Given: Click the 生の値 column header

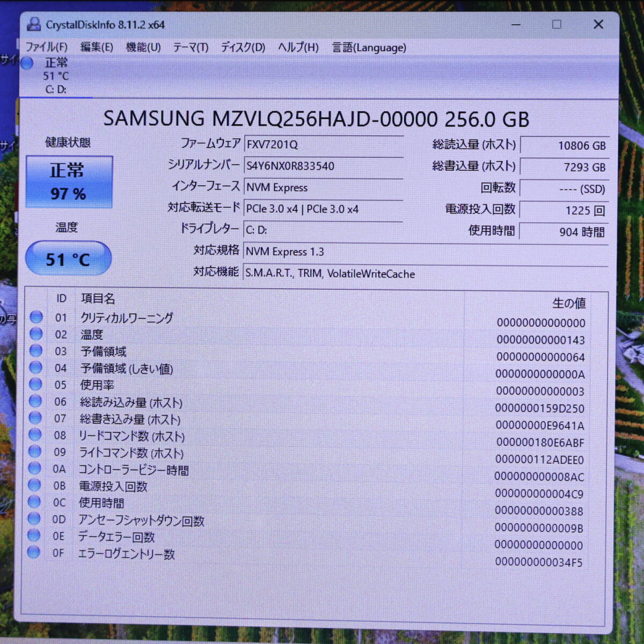Looking at the screenshot, I should (x=569, y=303).
